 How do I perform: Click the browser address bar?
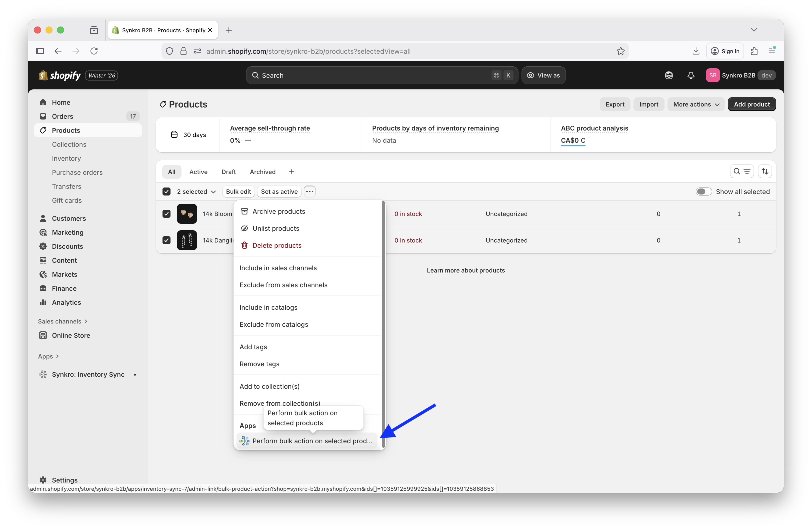point(375,51)
